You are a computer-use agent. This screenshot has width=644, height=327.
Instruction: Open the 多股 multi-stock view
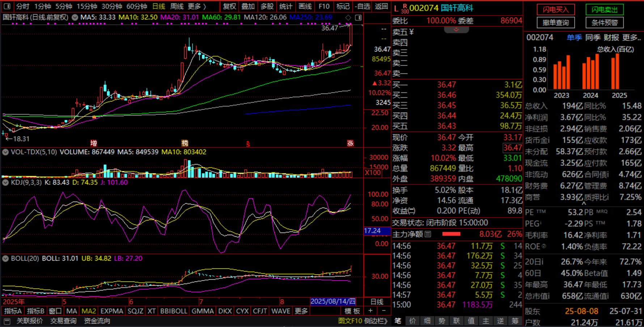[x=267, y=6]
